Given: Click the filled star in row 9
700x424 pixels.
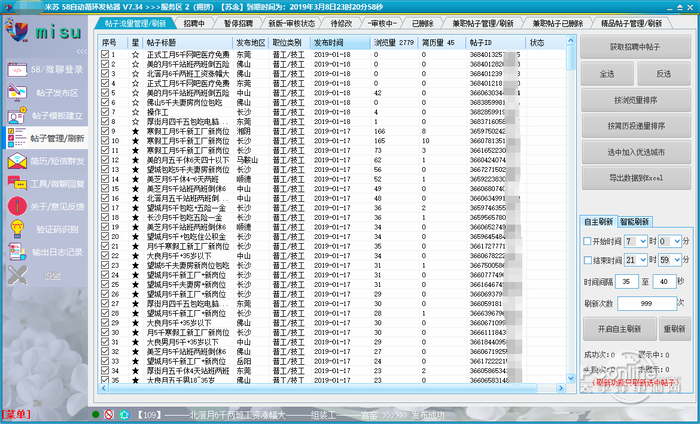Looking at the screenshot, I should coord(135,131).
